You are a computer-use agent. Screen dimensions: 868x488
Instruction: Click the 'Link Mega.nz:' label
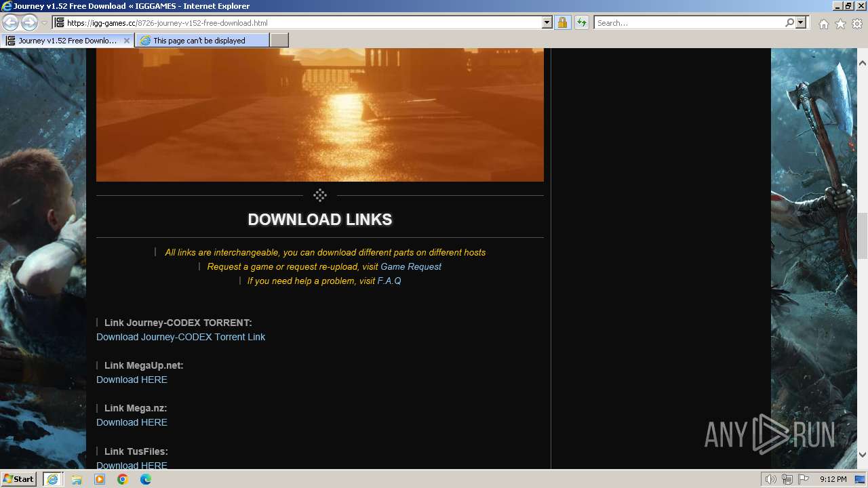coord(136,408)
